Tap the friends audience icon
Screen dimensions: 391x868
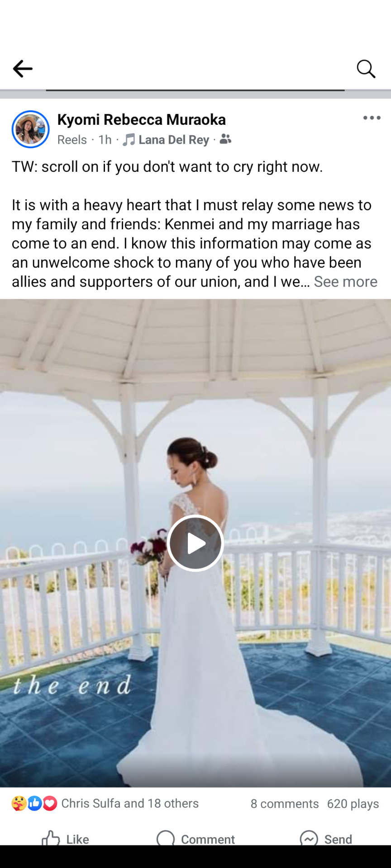225,139
